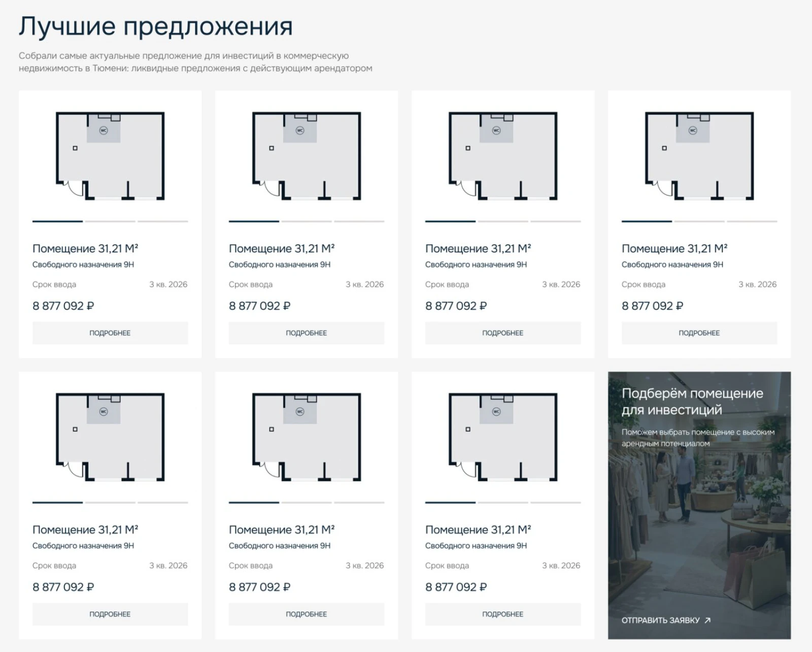Select second slide indicator on first top-row card

(x=110, y=221)
